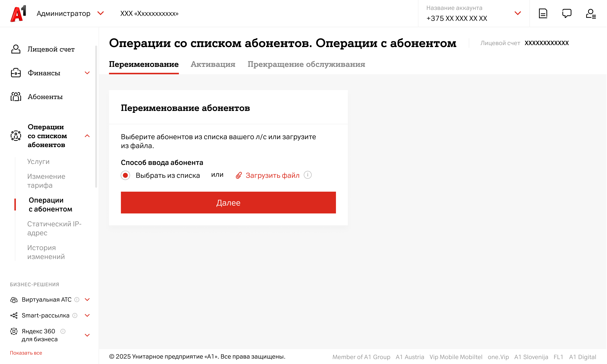Expand the Финансы sidebar section
The width and height of the screenshot is (607, 364).
pyautogui.click(x=87, y=73)
